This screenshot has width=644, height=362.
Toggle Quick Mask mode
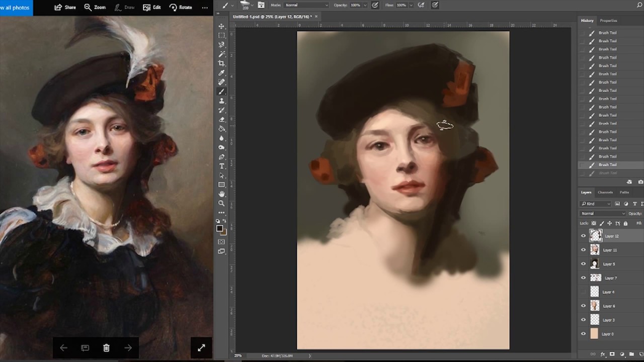click(221, 242)
